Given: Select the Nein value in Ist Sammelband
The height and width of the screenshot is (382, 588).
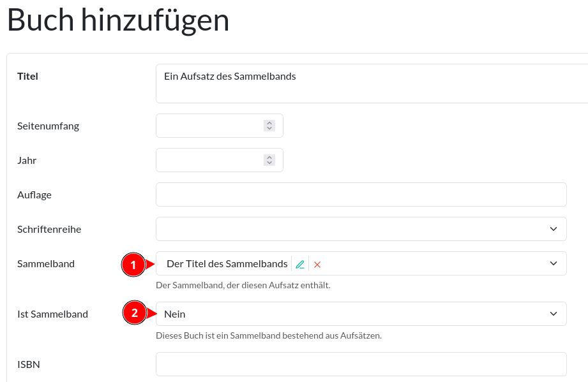Looking at the screenshot, I should [175, 314].
